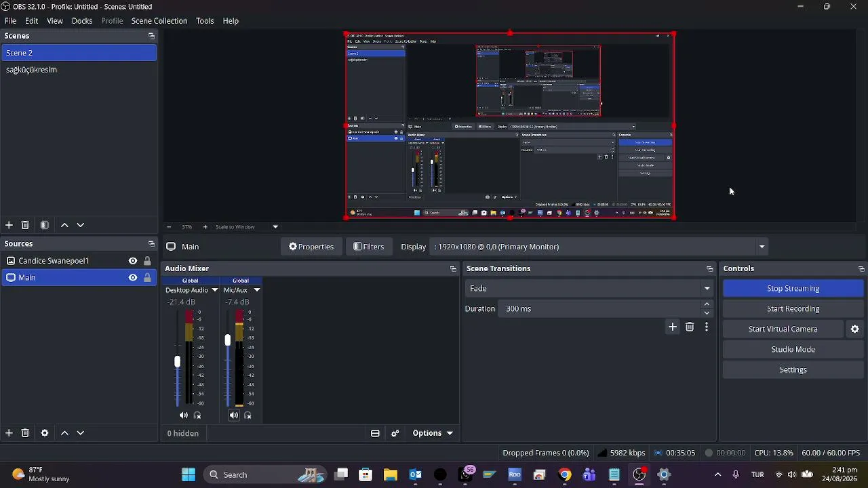
Task: Open the File menu
Action: [10, 21]
